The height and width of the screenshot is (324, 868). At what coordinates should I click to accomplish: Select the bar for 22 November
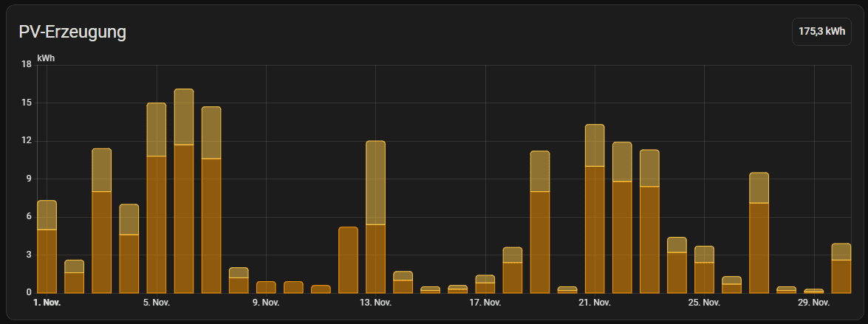(622, 217)
